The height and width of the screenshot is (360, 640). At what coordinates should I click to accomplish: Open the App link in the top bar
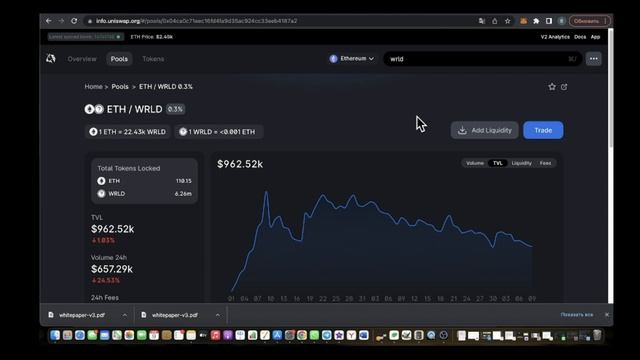596,37
